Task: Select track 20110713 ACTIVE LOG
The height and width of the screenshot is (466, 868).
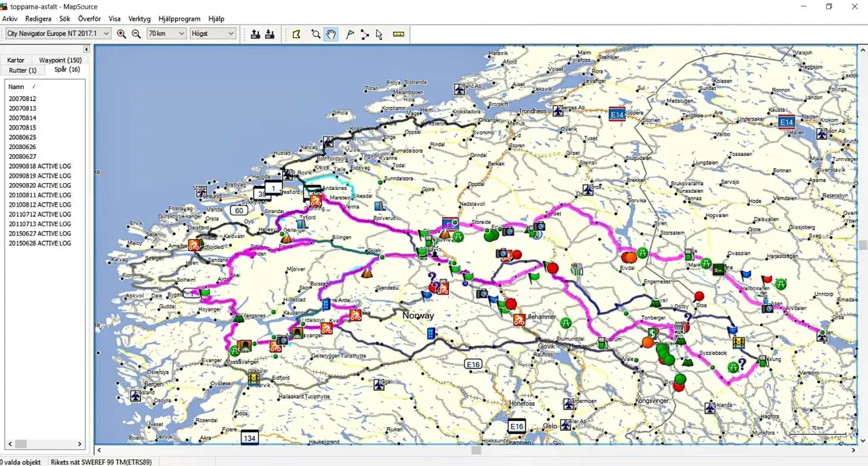Action: [40, 224]
